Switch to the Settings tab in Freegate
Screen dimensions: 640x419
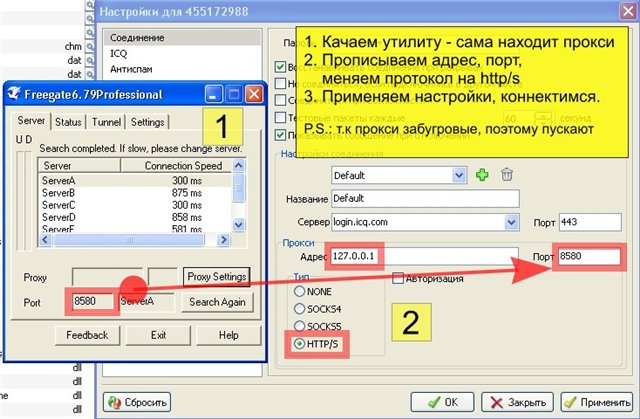[x=147, y=122]
